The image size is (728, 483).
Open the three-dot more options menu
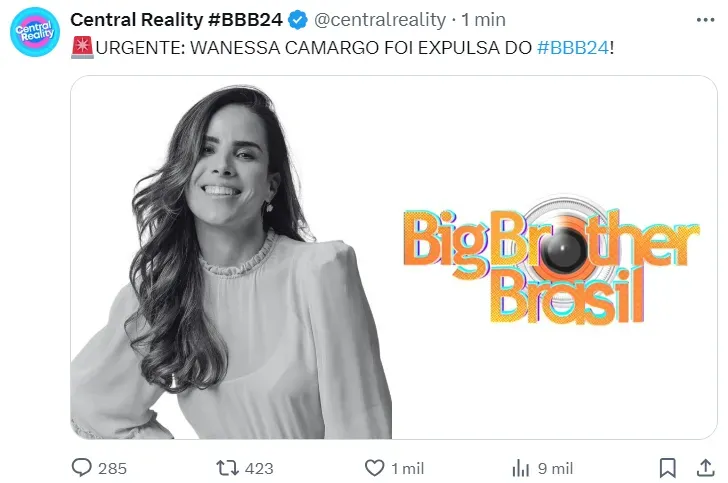pyautogui.click(x=705, y=20)
